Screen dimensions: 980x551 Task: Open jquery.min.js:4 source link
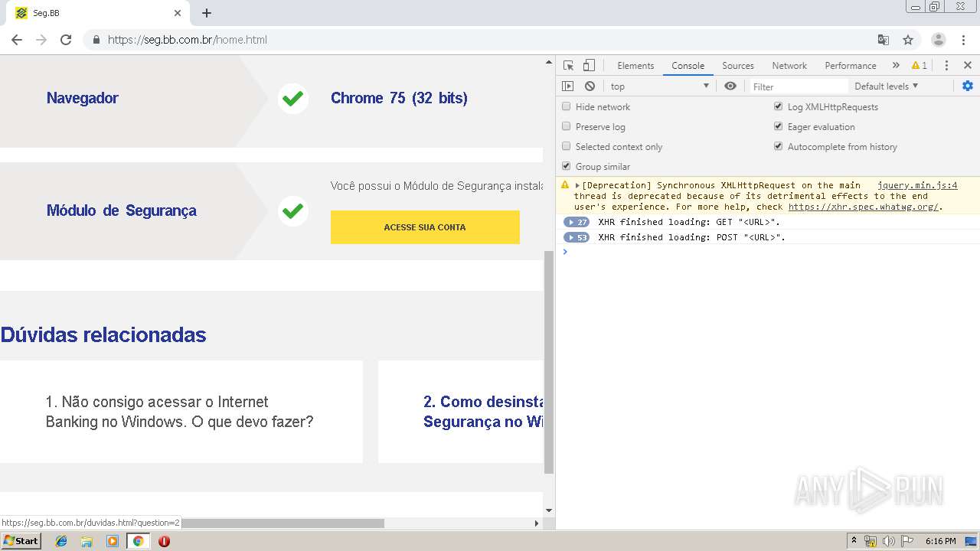[917, 185]
